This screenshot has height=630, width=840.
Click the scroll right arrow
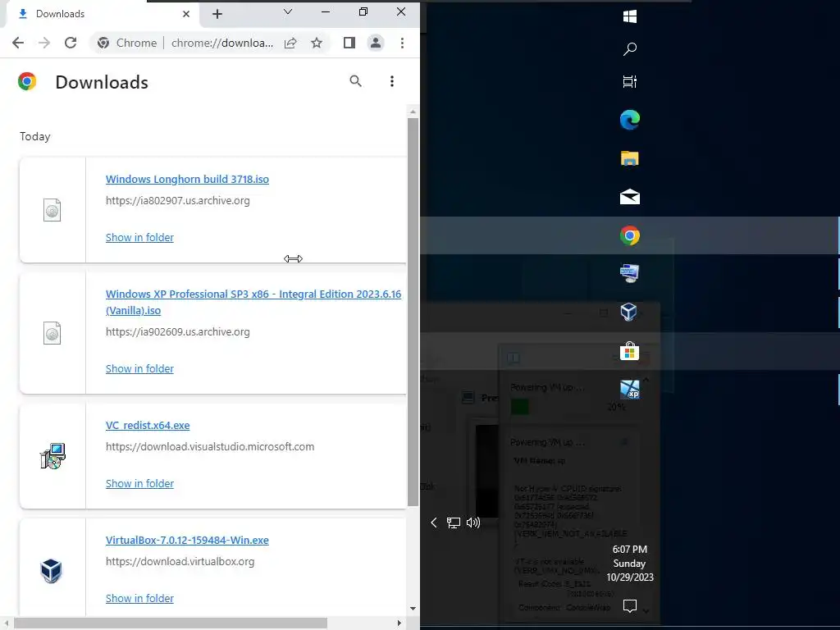pos(399,623)
